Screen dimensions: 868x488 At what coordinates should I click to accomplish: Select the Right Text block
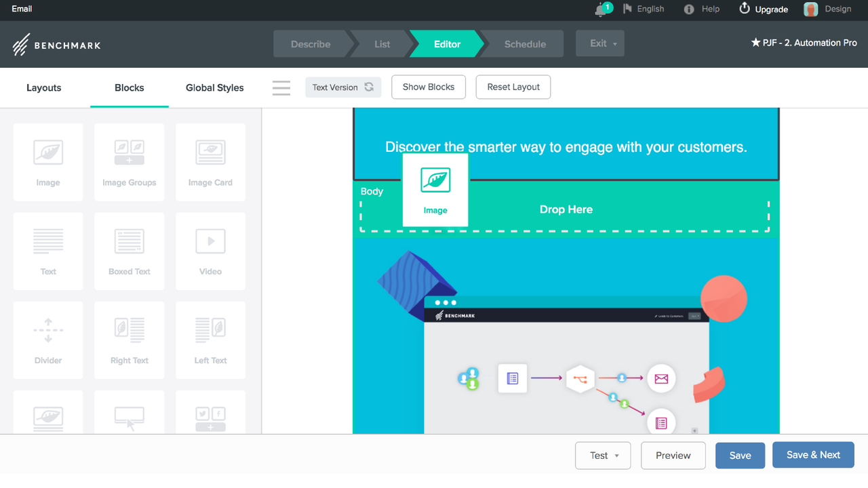click(129, 340)
